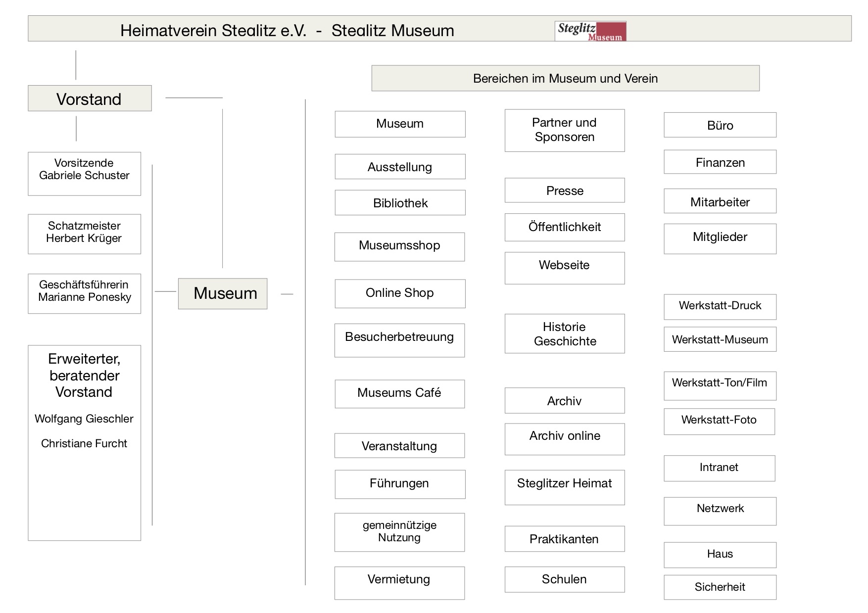Open Partner und Sponsoren box
868x613 pixels.
click(x=565, y=130)
